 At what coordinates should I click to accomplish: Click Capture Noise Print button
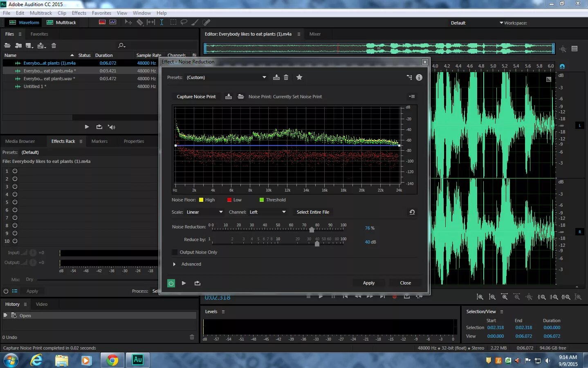[x=196, y=97]
